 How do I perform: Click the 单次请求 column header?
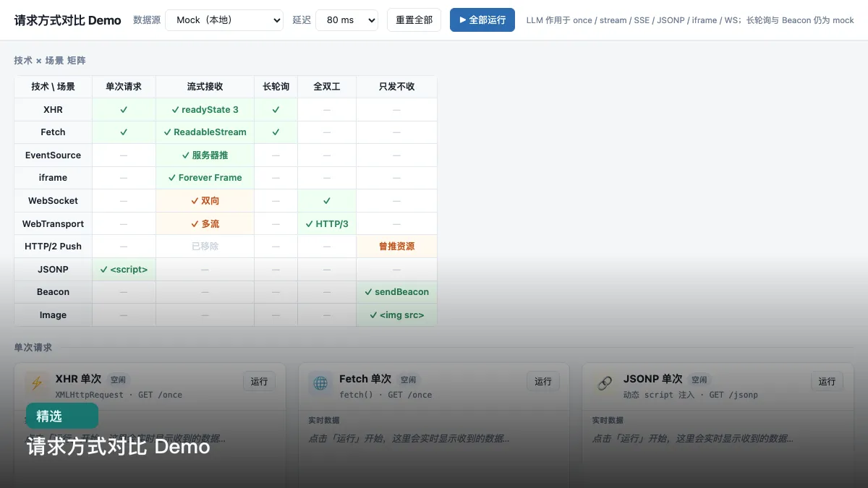(124, 87)
